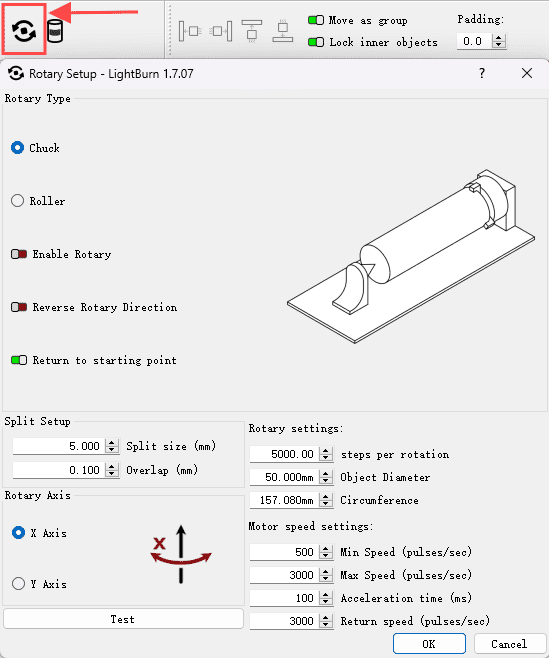Click the Padding value field
The image size is (549, 658).
coord(474,41)
